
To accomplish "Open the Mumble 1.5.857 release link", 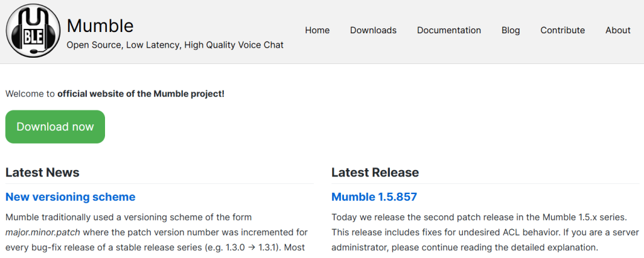I will pos(374,197).
